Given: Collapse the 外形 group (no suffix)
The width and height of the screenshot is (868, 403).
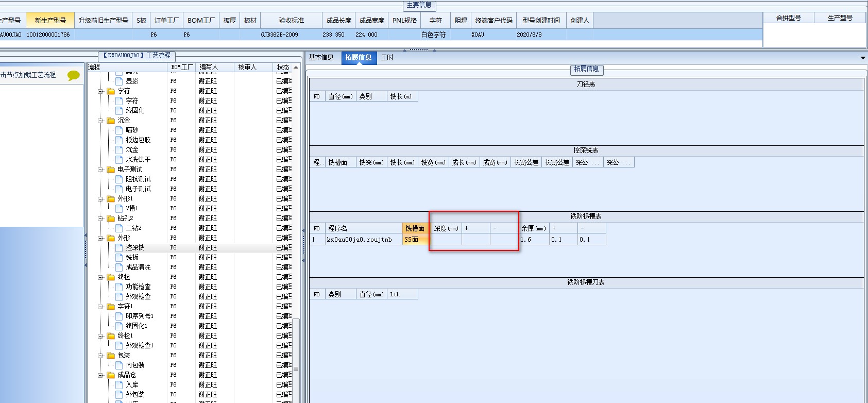Looking at the screenshot, I should [101, 238].
